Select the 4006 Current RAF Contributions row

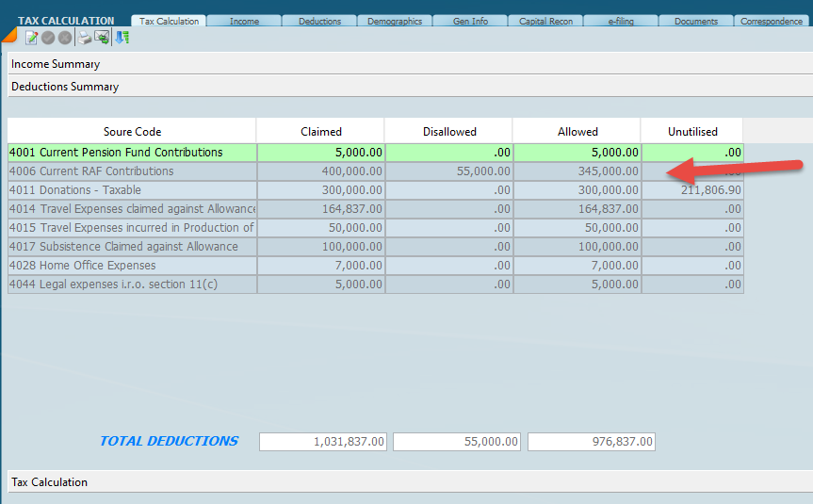(132, 171)
